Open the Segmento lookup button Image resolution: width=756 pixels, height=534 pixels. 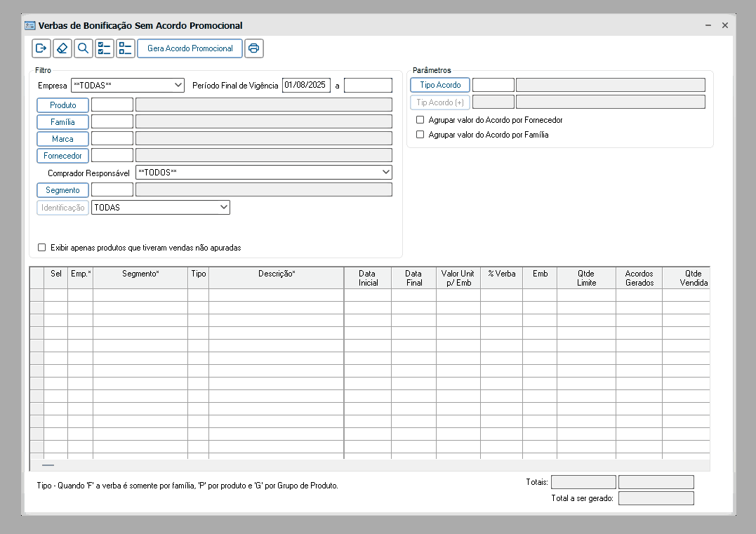62,190
